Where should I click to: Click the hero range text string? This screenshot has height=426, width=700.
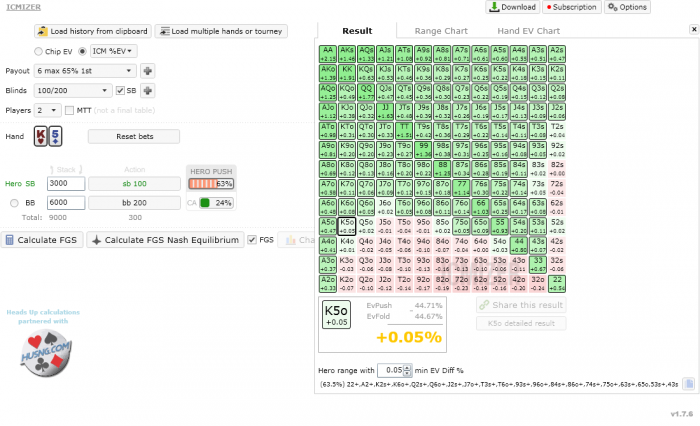tap(499, 384)
